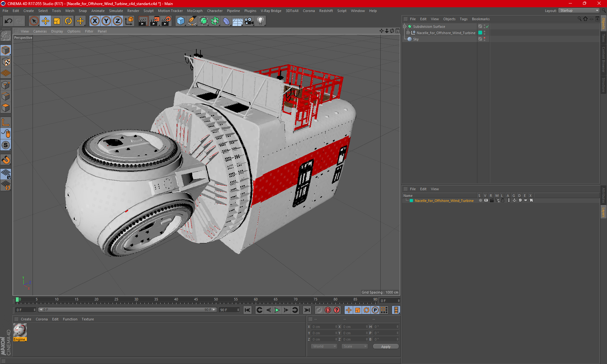Image resolution: width=607 pixels, height=364 pixels.
Task: Toggle layer lock for Nacelle layer
Action: click(x=503, y=200)
